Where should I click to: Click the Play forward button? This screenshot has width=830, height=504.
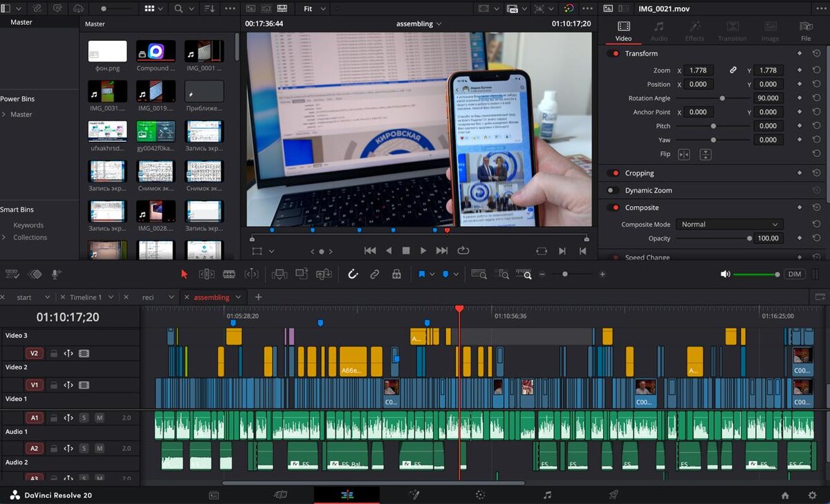(x=423, y=251)
